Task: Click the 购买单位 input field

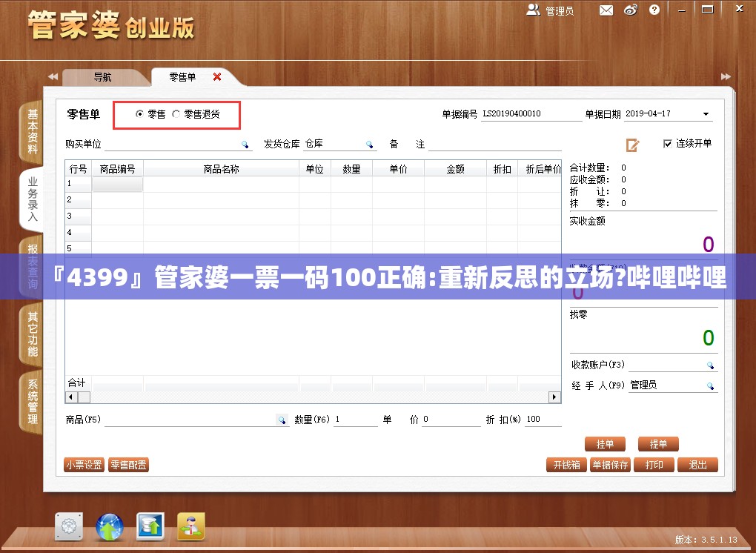Action: tap(173, 144)
